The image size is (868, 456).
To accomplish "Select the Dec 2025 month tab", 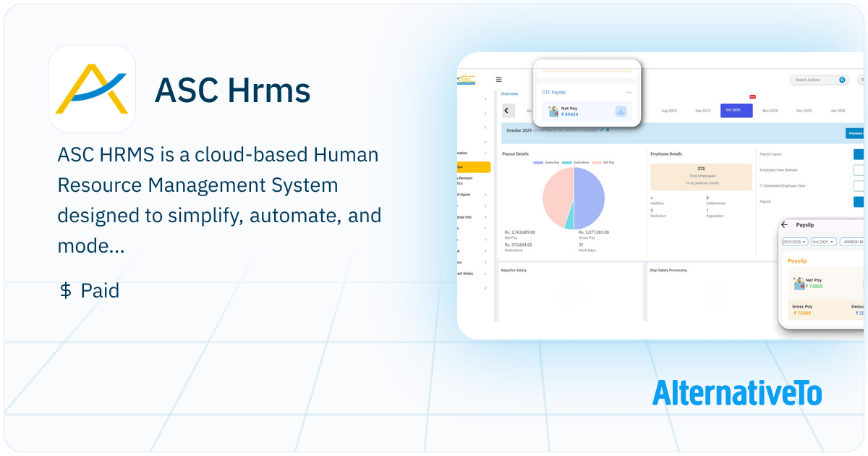I will (x=804, y=111).
